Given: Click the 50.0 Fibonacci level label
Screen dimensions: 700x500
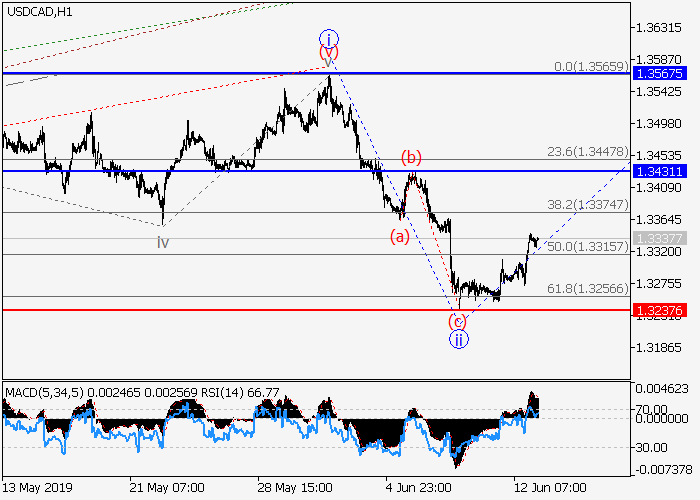Looking at the screenshot, I should tap(586, 246).
